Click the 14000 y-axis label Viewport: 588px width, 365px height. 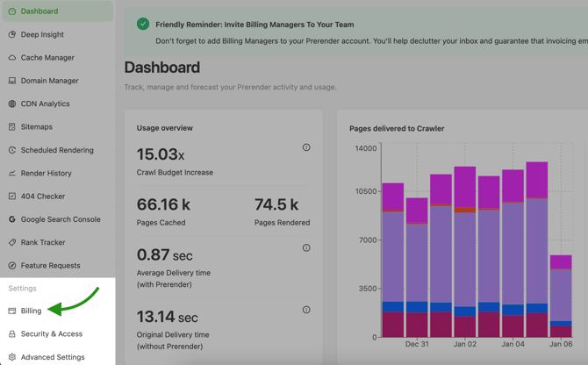[x=366, y=148]
